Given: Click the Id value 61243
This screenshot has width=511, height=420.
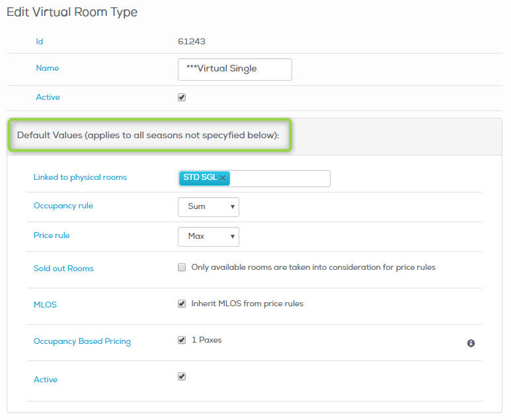Looking at the screenshot, I should pos(192,42).
